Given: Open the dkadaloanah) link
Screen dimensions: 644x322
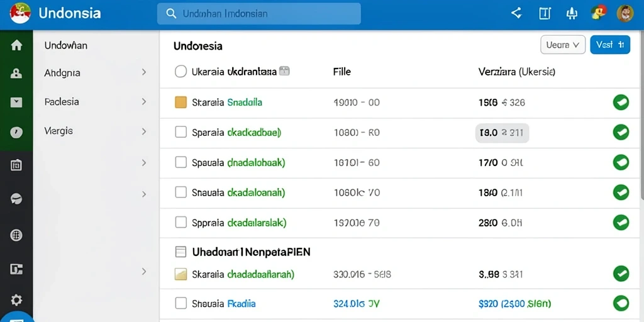Looking at the screenshot, I should (x=256, y=192).
